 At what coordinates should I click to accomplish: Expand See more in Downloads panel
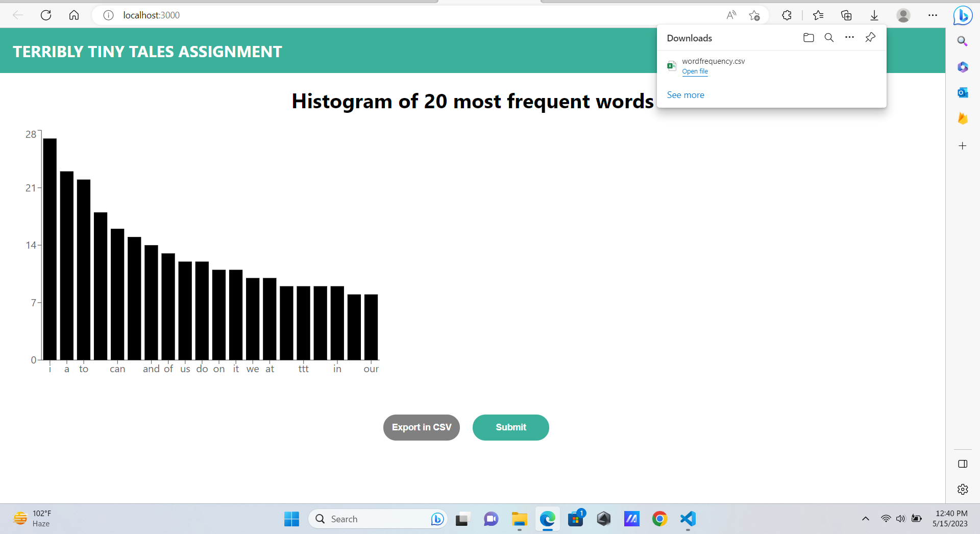click(685, 94)
